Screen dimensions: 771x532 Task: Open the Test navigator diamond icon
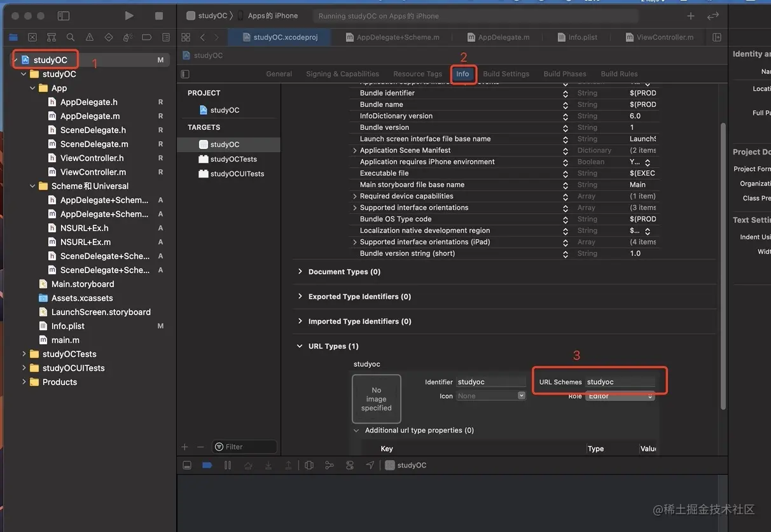click(109, 38)
